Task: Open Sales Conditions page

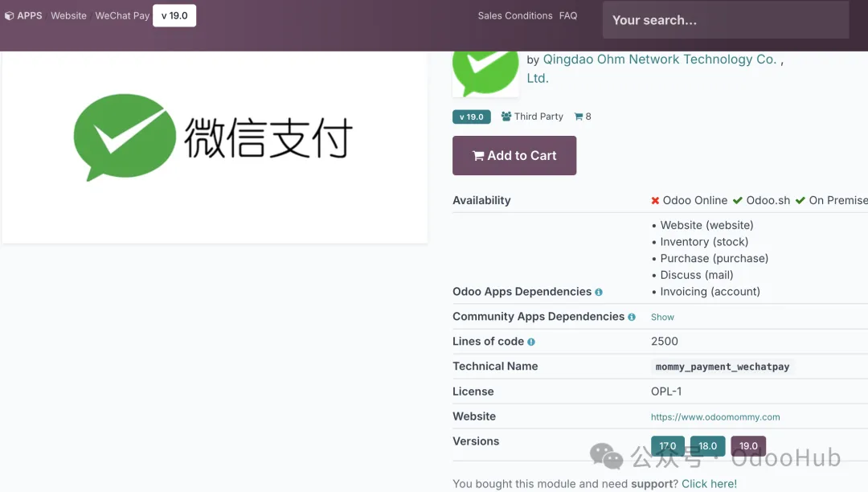Action: click(x=515, y=15)
